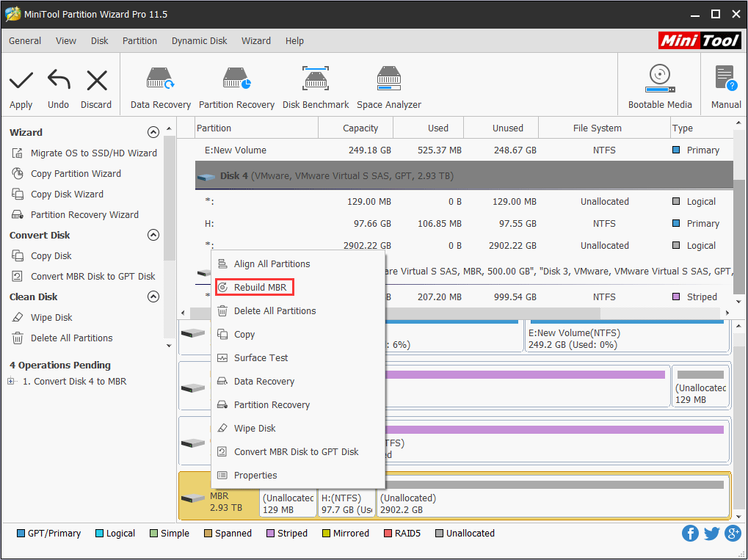Click the partition list horizontal scrollbar
The width and height of the screenshot is (748, 560).
395,313
